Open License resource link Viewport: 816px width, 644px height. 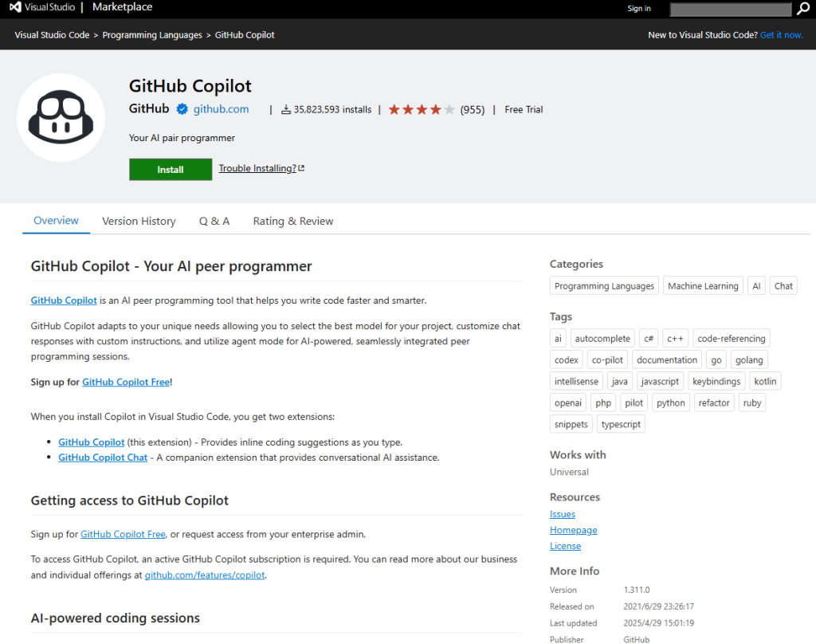pyautogui.click(x=565, y=546)
